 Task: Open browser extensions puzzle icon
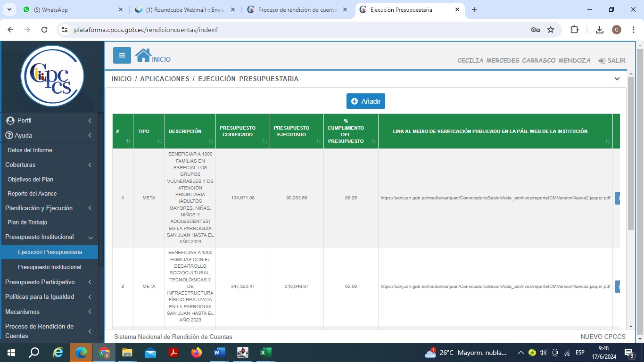(x=574, y=30)
